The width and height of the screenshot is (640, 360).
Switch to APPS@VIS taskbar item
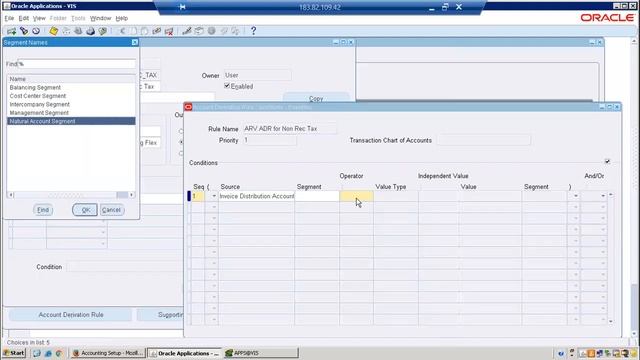(260, 353)
